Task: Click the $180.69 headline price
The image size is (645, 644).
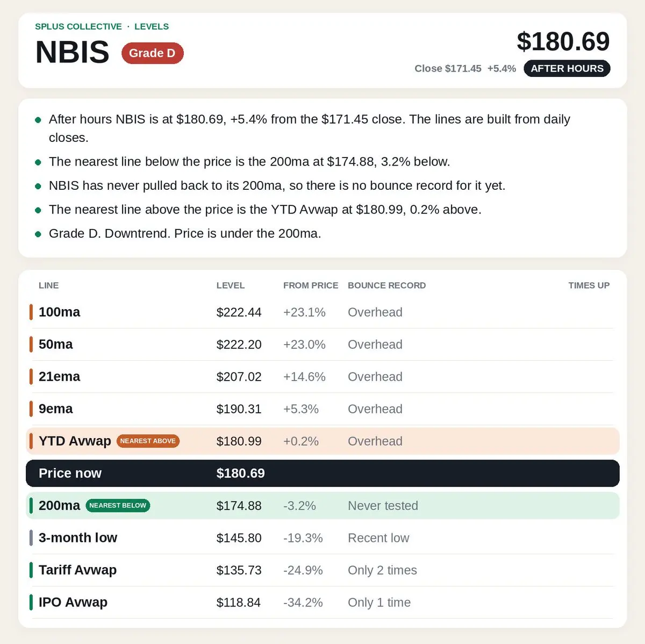Action: [563, 41]
